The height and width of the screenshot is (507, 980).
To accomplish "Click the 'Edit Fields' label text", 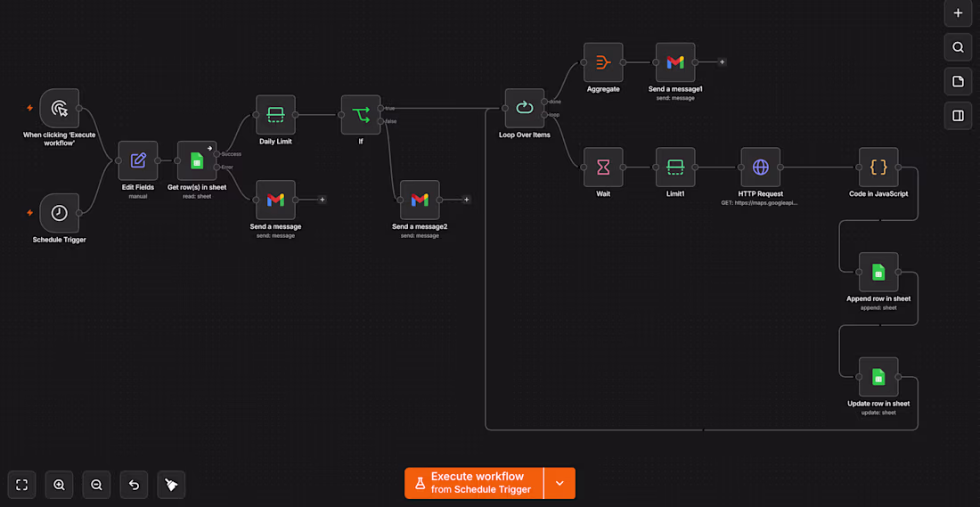I will click(x=138, y=187).
